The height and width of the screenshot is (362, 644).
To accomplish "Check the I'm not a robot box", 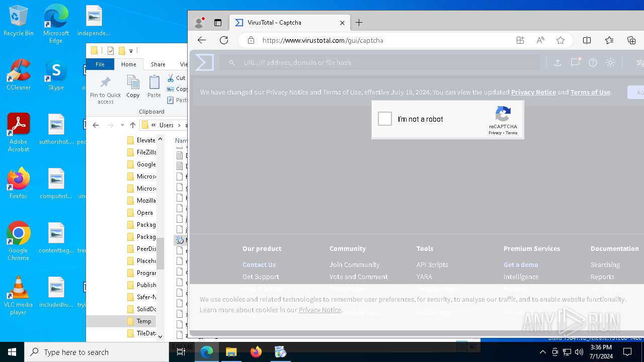I will tap(385, 119).
